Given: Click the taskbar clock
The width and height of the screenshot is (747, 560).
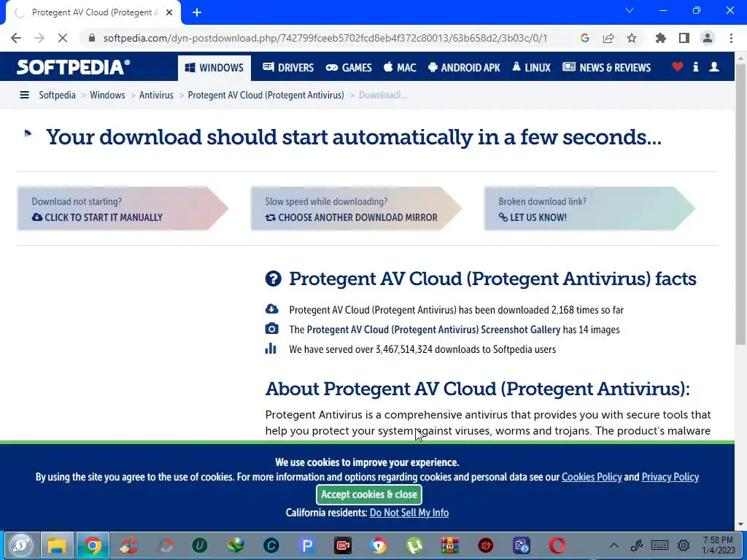Looking at the screenshot, I should click(x=719, y=545).
